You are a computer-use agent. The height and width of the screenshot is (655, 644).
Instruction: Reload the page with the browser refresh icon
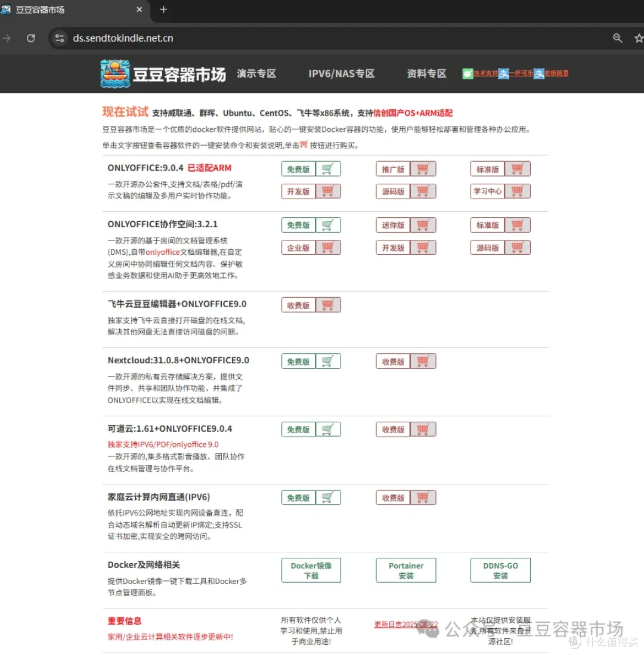click(31, 38)
